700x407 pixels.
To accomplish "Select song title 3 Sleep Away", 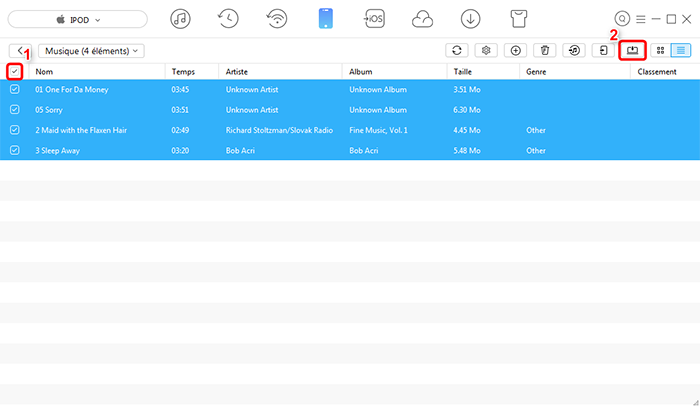I will (57, 151).
